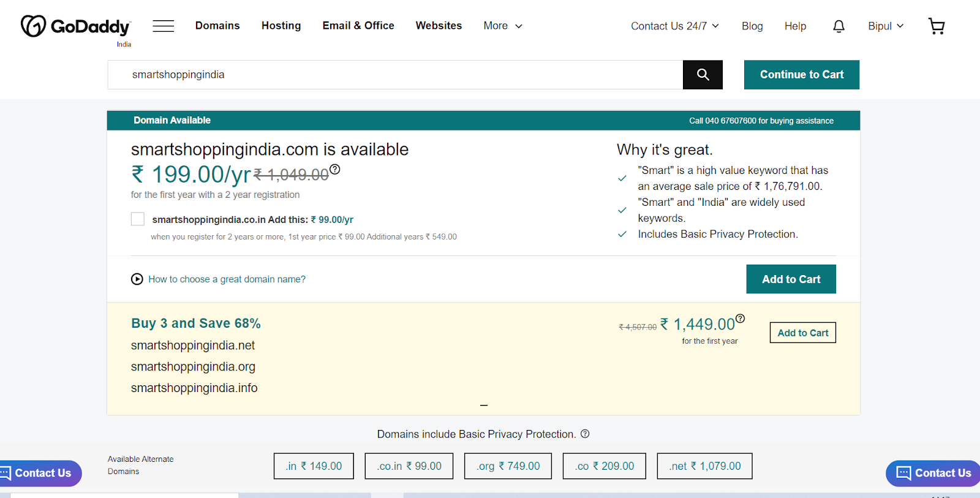Open the left Contact Us chat button
Image resolution: width=980 pixels, height=498 pixels.
coord(40,473)
